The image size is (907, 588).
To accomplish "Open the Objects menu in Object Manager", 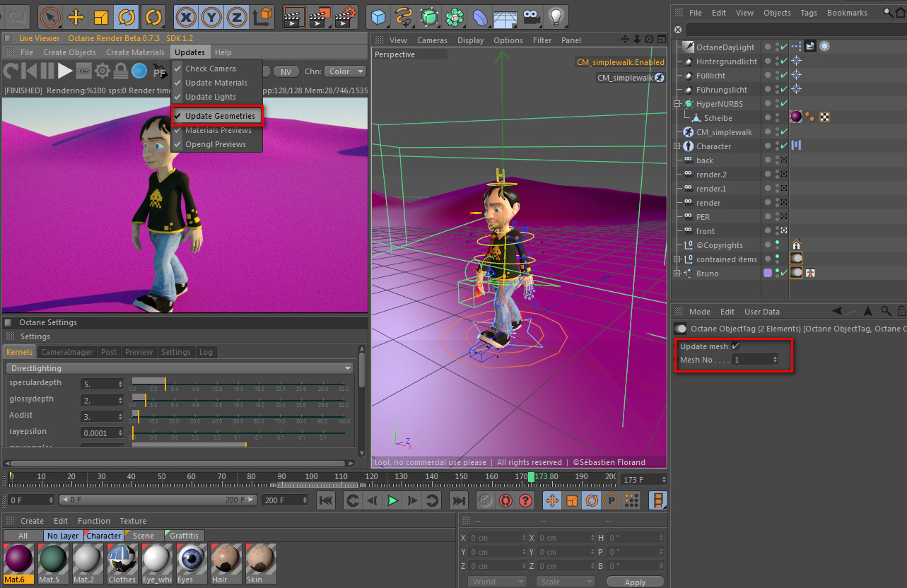I will tap(777, 13).
